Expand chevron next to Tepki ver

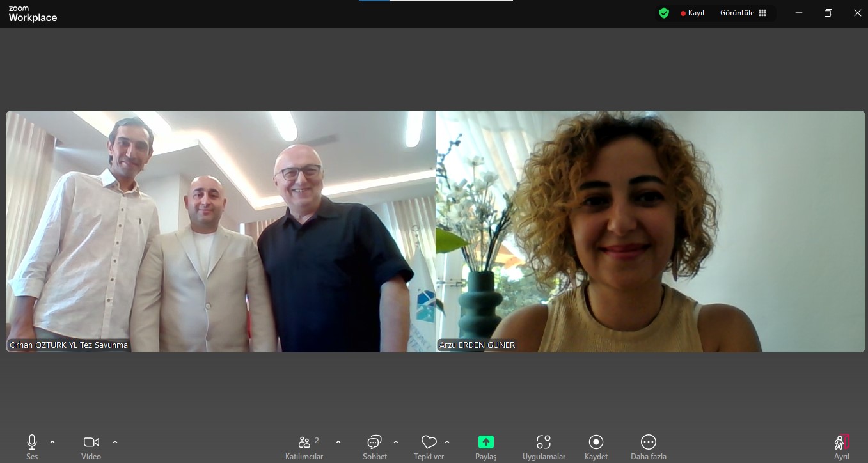tap(447, 442)
